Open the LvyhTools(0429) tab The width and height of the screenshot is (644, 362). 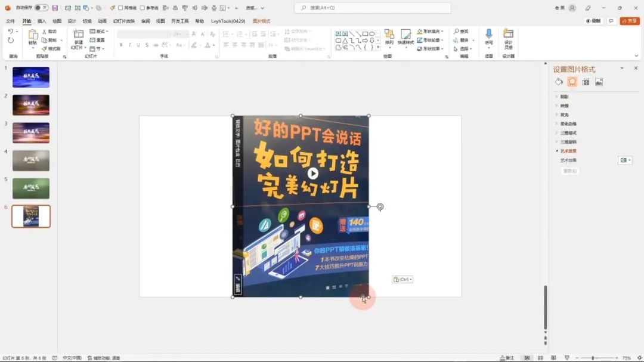(x=228, y=21)
